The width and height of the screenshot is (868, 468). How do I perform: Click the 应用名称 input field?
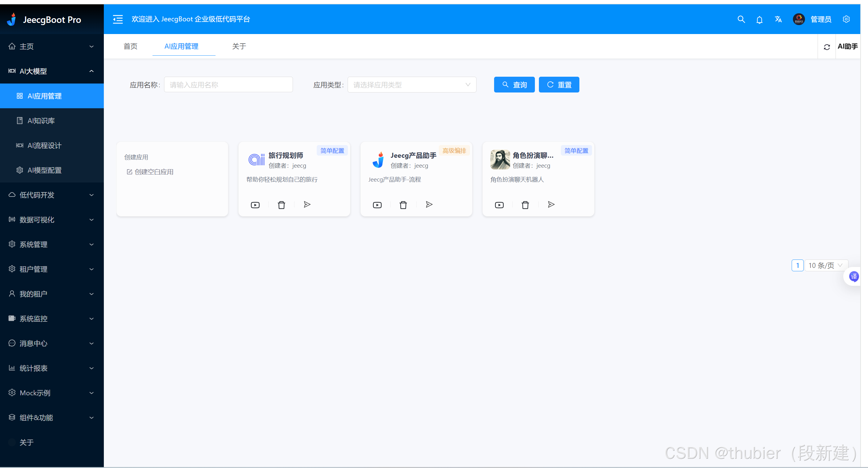[228, 85]
